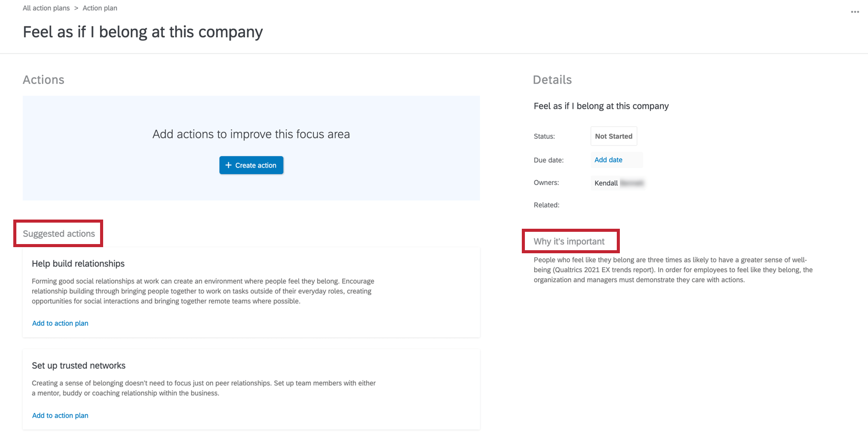
Task: Click the Due date label
Action: pos(548,160)
